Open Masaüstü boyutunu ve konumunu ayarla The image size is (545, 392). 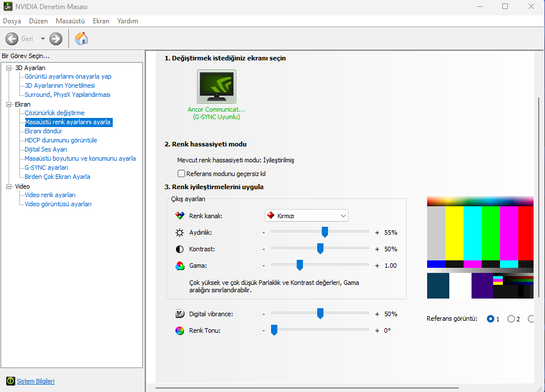[80, 158]
